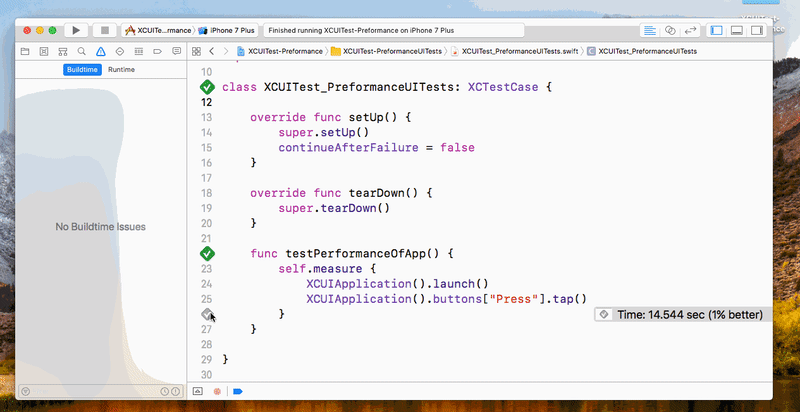Screen dimensions: 800x412
Task: Click the Stop button in toolbar
Action: coord(105,31)
